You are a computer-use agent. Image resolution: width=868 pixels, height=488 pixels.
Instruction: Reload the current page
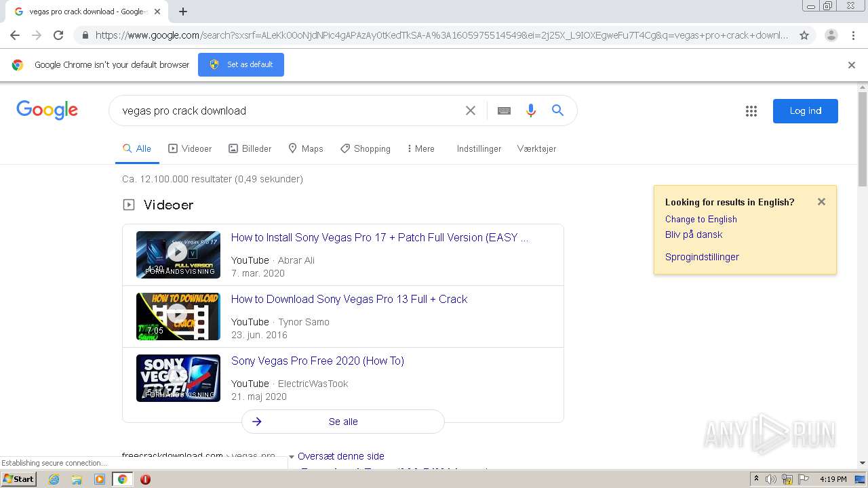pos(58,35)
